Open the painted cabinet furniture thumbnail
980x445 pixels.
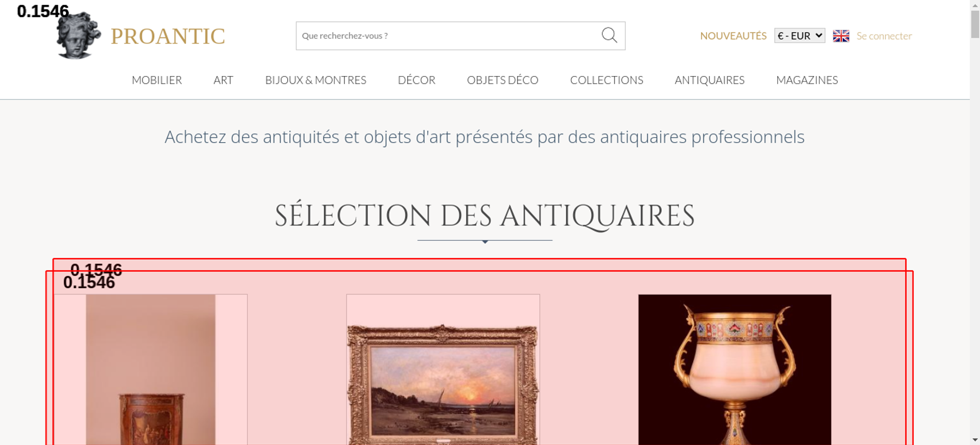click(150, 370)
